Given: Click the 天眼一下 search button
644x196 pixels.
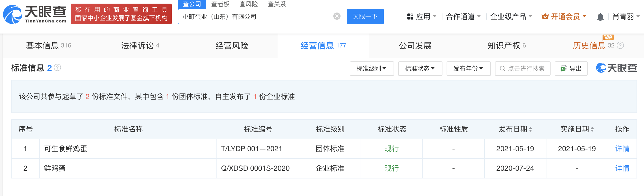Looking at the screenshot, I should coord(365,17).
